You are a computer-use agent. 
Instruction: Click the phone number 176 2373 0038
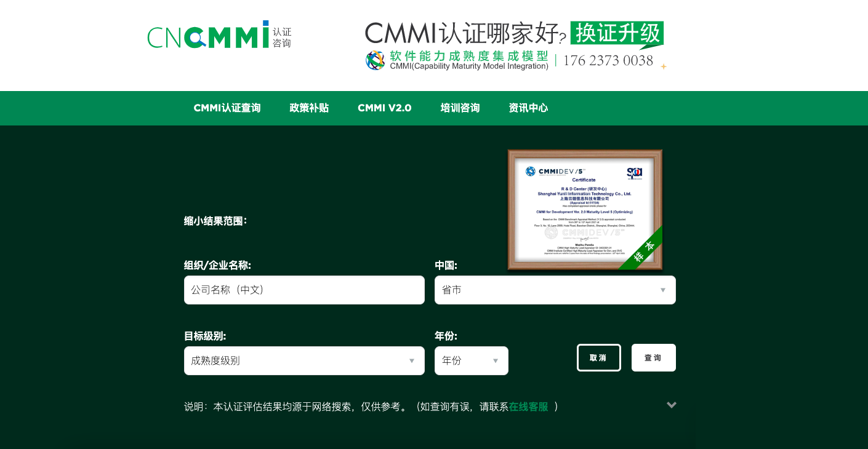click(608, 60)
